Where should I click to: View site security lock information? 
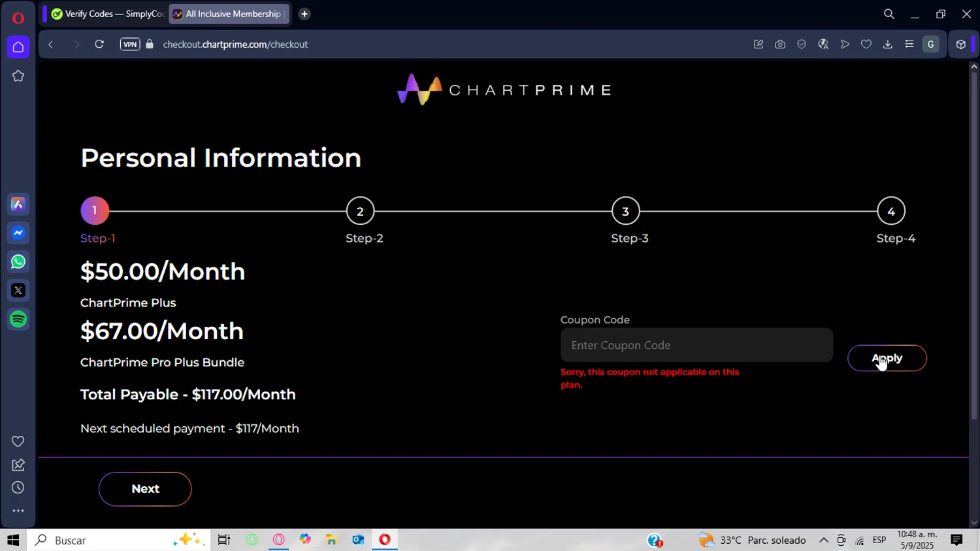point(150,44)
